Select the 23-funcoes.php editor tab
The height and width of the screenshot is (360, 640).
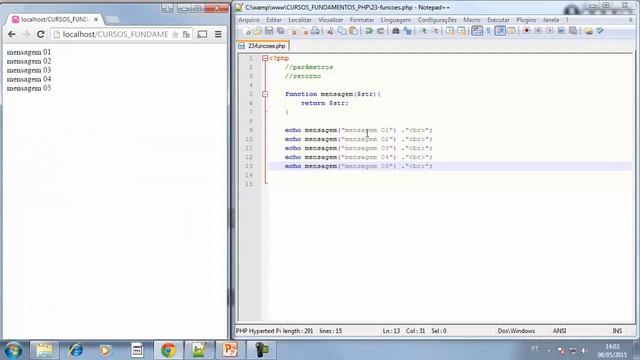263,46
